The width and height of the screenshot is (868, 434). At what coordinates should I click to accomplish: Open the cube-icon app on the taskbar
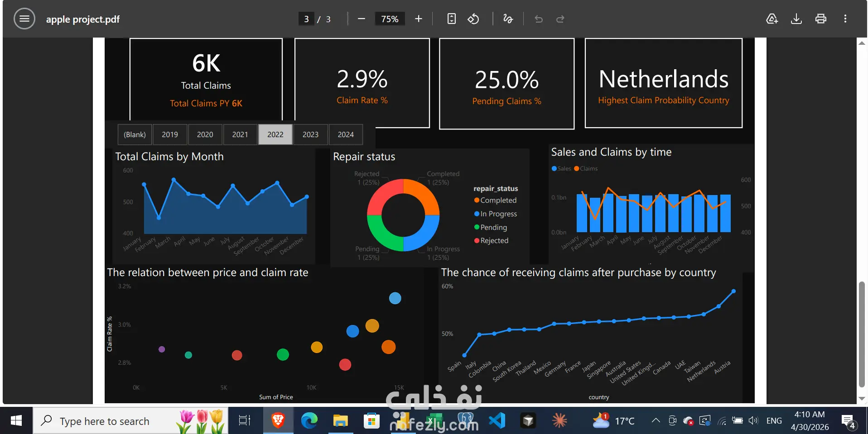(x=528, y=421)
